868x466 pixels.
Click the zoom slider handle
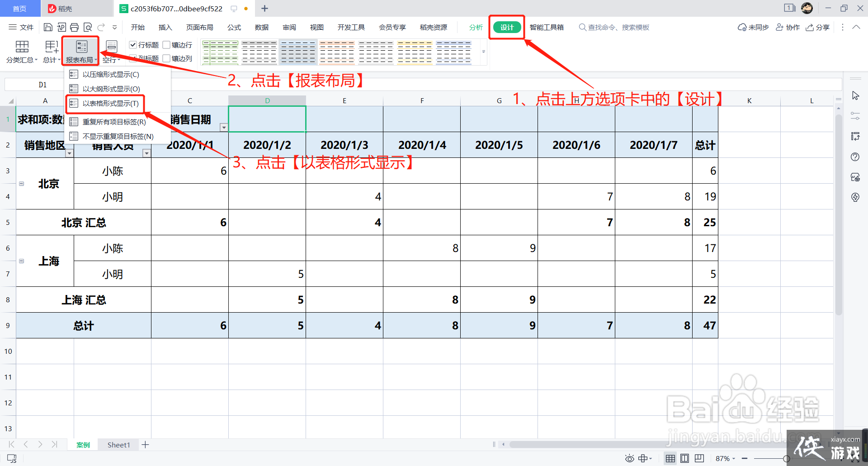click(x=787, y=458)
